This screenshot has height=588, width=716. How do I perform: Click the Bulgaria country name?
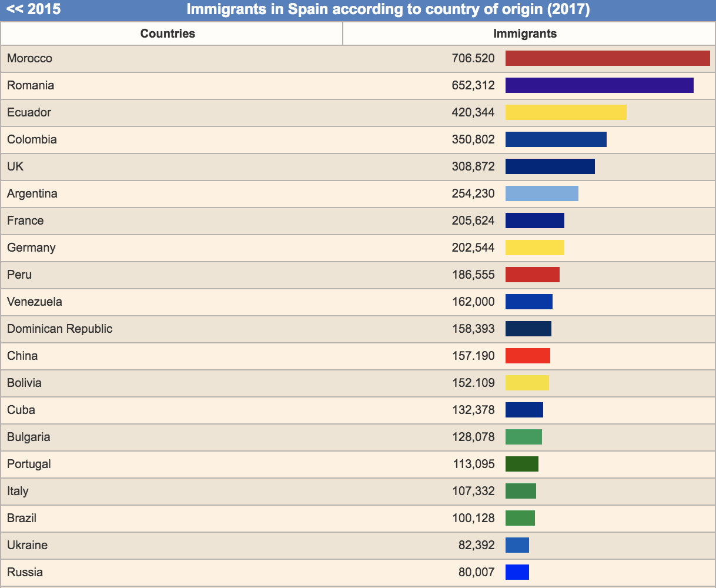pyautogui.click(x=28, y=437)
